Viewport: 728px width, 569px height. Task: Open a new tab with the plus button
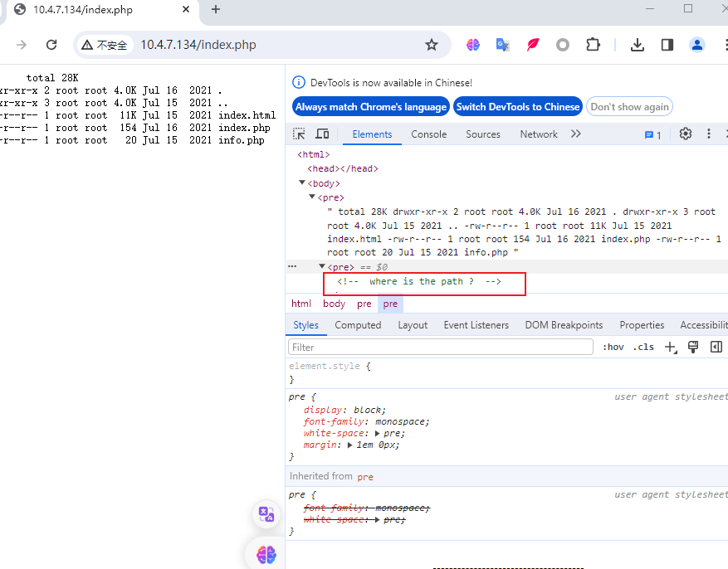(216, 9)
